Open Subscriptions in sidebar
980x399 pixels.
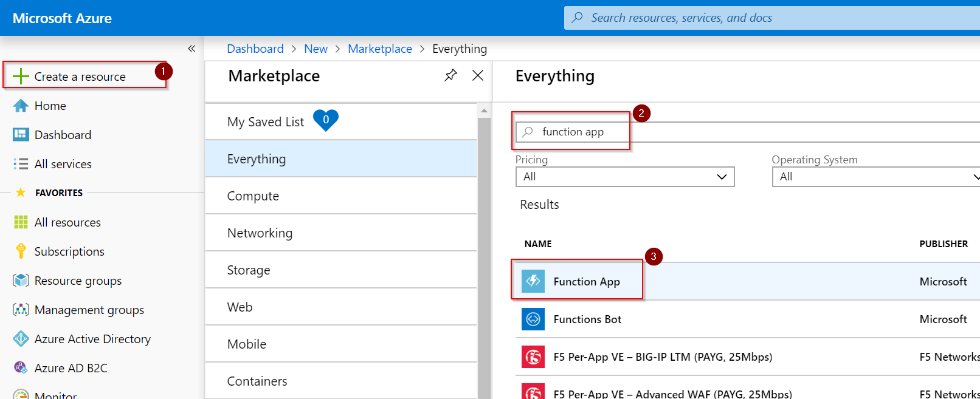click(69, 251)
